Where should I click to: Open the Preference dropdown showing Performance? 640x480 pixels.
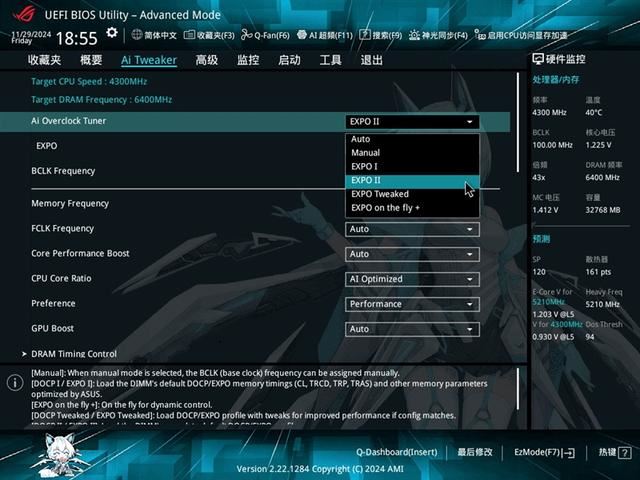click(412, 304)
